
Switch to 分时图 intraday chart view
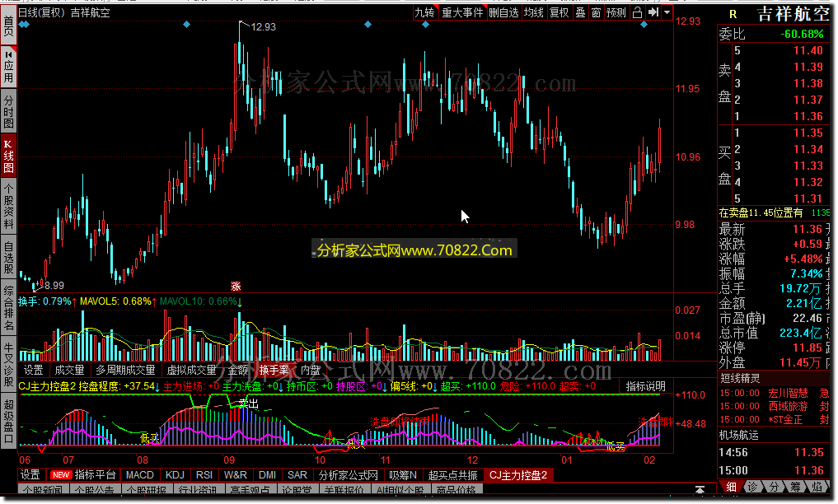click(8, 111)
